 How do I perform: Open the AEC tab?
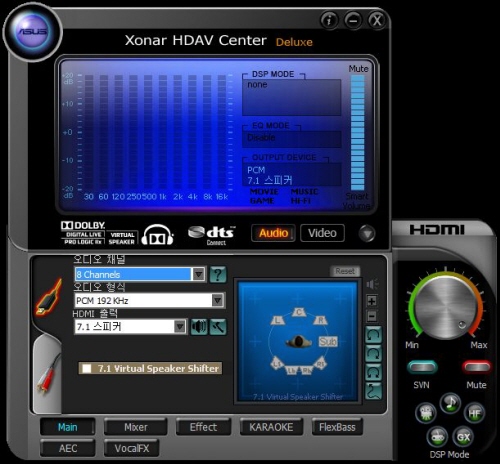pos(68,448)
